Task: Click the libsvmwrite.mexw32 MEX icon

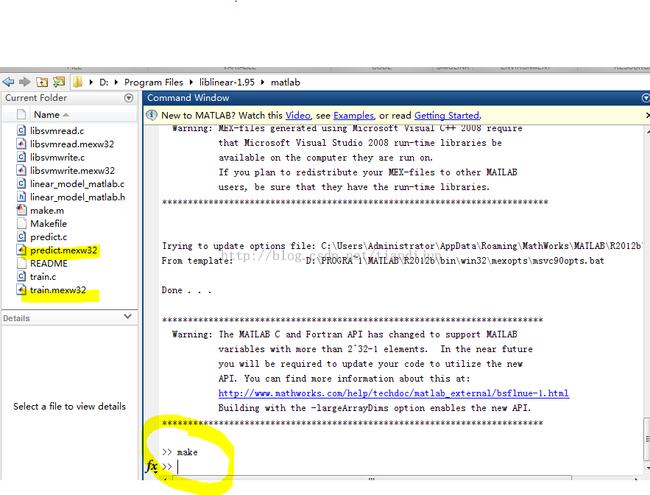Action: pos(21,170)
